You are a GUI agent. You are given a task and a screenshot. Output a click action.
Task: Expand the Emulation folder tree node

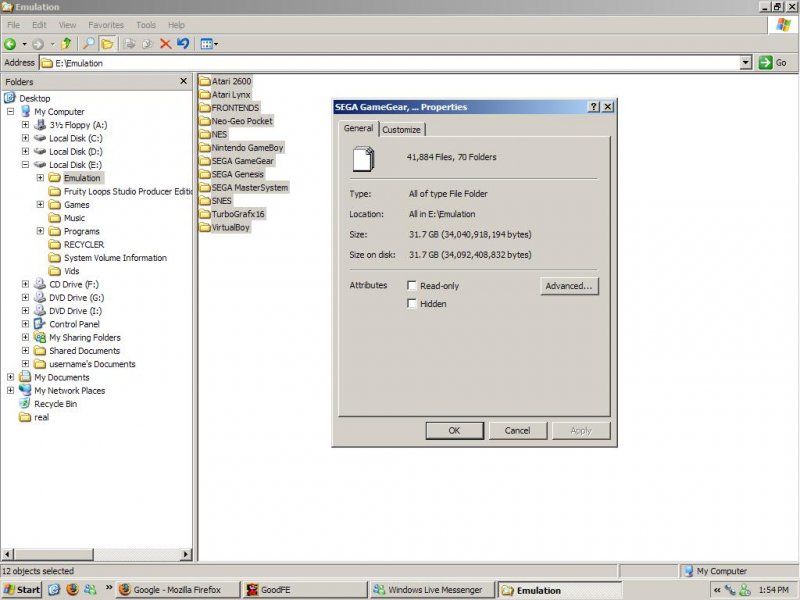tap(40, 178)
